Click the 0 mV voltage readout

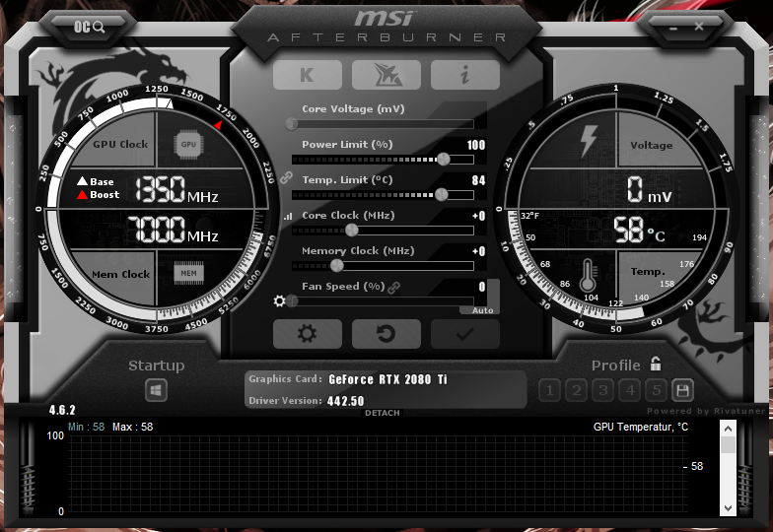click(x=649, y=190)
